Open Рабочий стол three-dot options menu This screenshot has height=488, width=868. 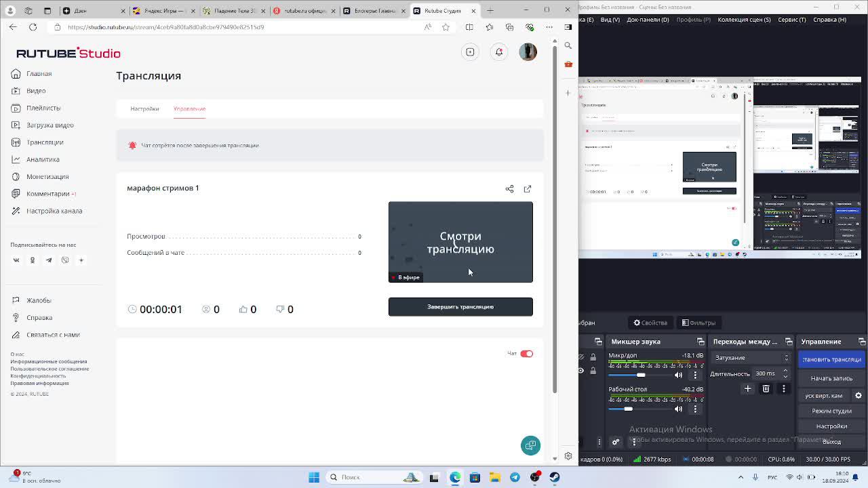click(x=695, y=409)
